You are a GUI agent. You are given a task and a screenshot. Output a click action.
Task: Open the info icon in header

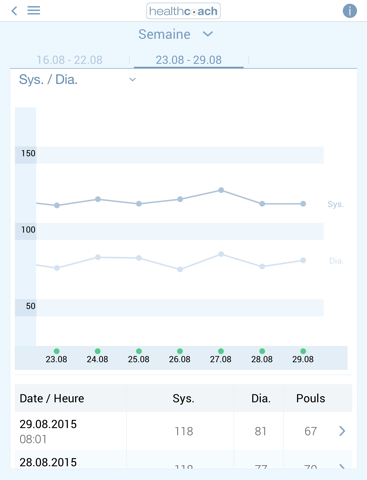click(x=350, y=11)
